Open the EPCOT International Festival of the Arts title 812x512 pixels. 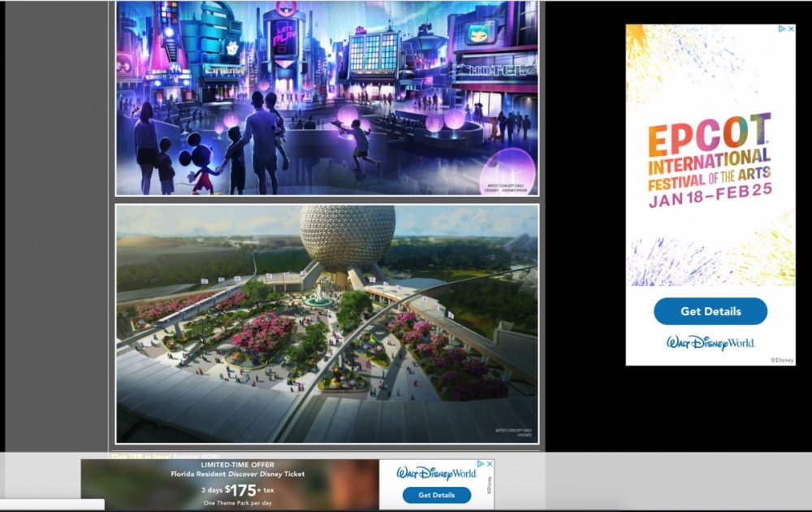pos(709,151)
